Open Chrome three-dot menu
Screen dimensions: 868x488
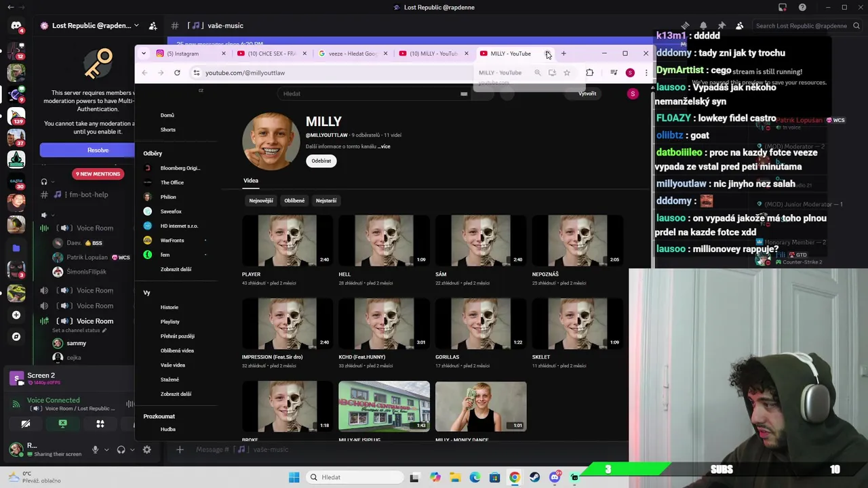point(646,73)
